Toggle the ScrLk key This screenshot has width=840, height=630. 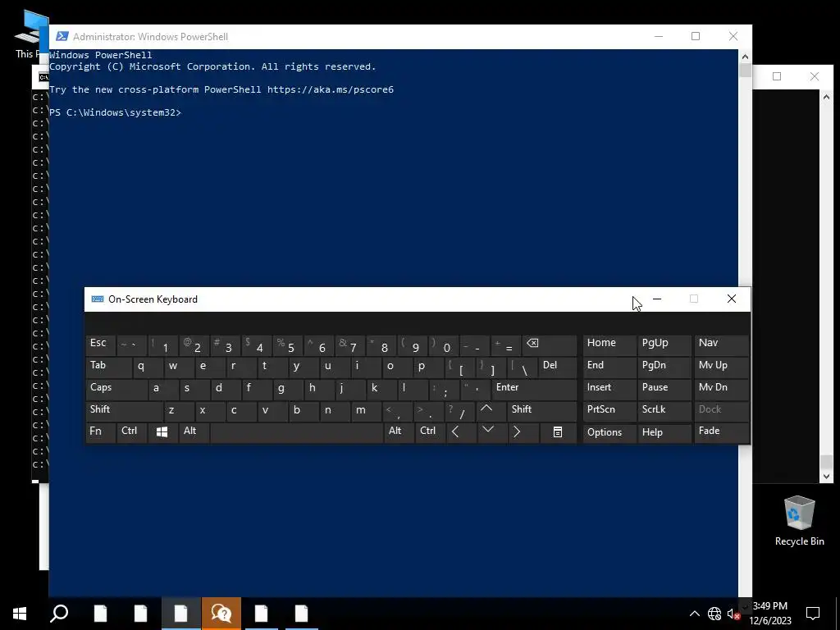[664, 410]
